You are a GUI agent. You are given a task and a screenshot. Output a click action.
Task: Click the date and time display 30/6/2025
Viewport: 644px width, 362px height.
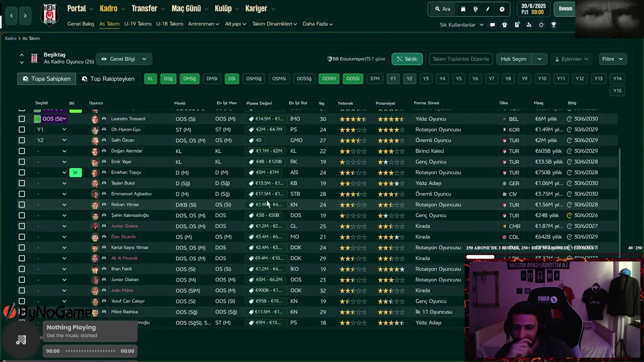(534, 9)
